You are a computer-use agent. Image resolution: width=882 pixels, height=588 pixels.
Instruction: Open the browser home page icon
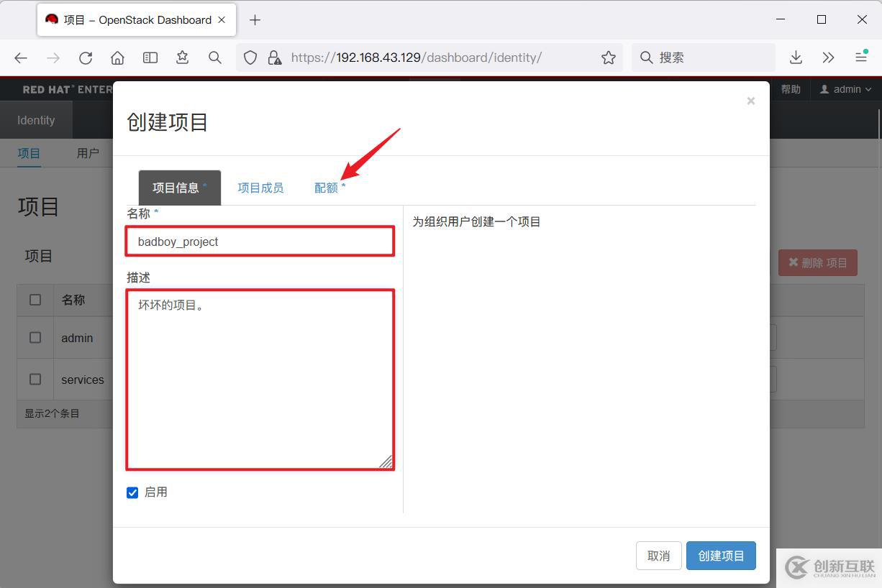[x=118, y=58]
